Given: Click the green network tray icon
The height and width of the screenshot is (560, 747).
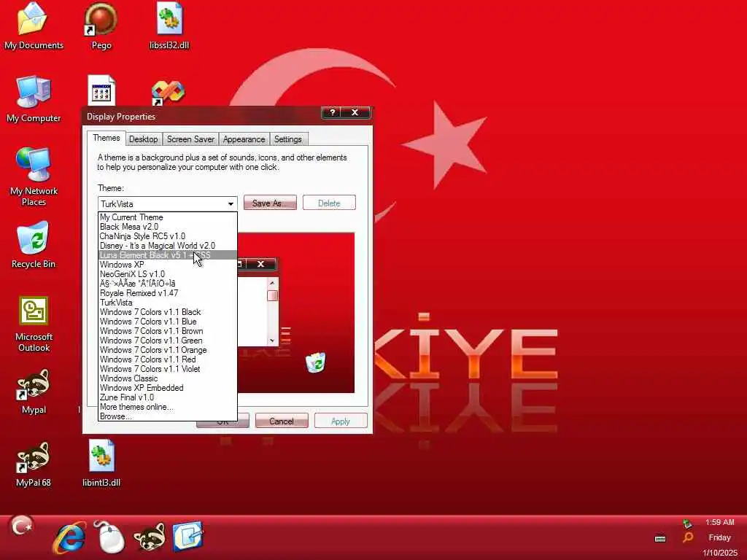Looking at the screenshot, I should pyautogui.click(x=687, y=524).
